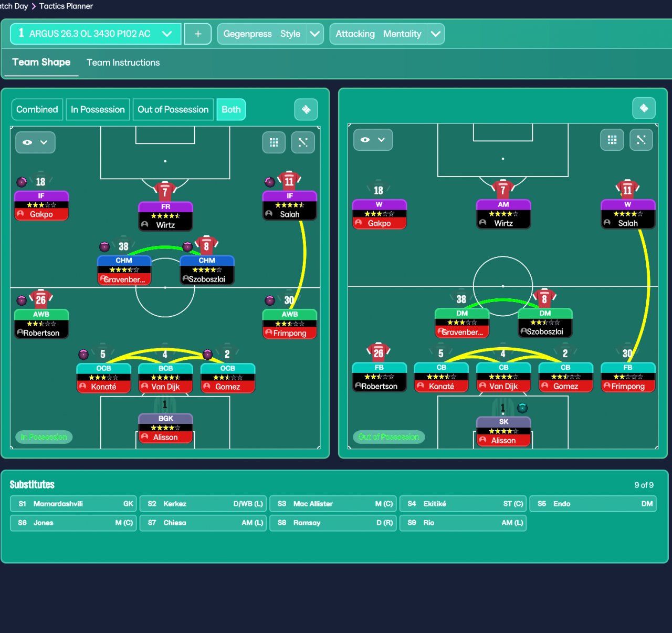Click the number 8 shirt above Szoboszlai's CHM role
This screenshot has height=633, width=672.
206,245
